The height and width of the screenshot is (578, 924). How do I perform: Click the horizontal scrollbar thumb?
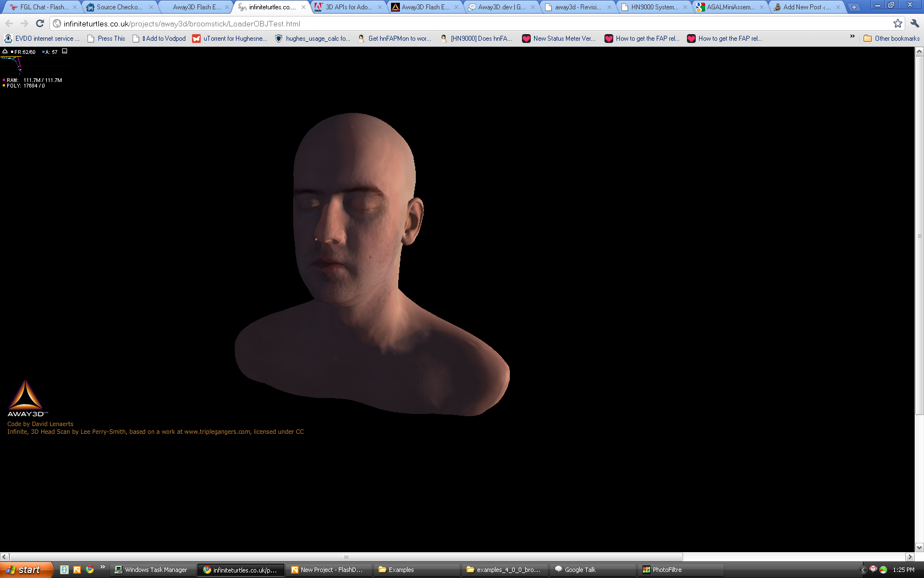(x=346, y=557)
